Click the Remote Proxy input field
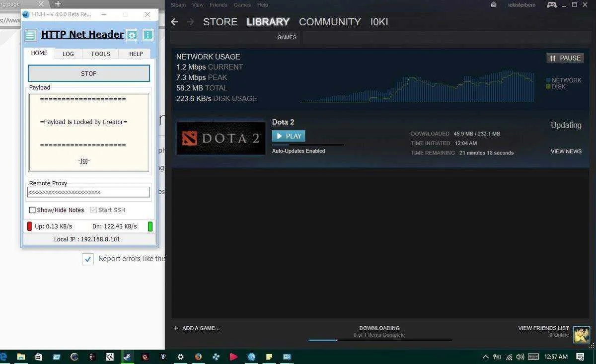The height and width of the screenshot is (364, 596). (88, 192)
